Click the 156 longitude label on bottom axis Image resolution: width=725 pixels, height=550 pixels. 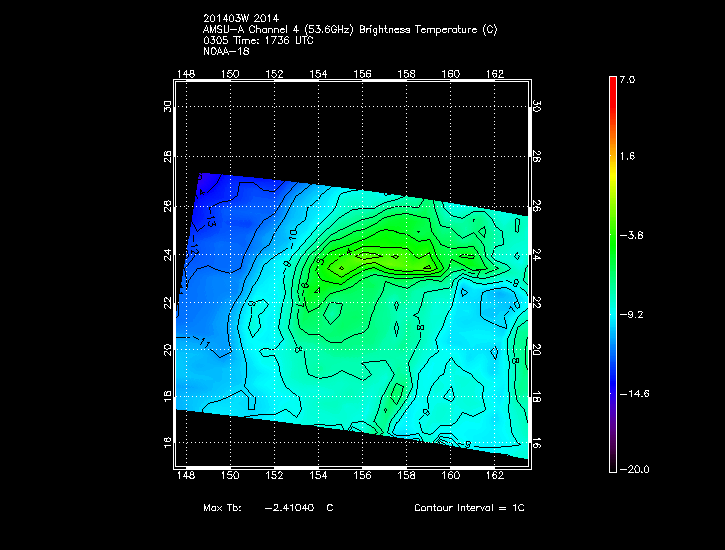(x=363, y=479)
